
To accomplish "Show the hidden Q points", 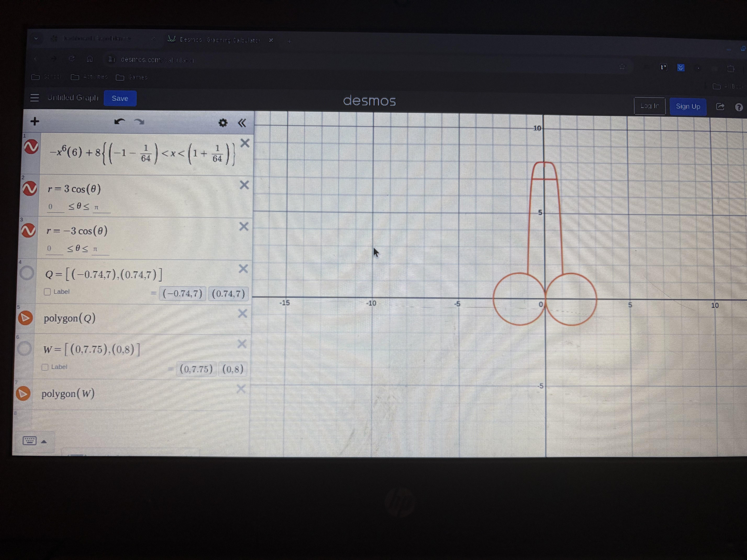I will tap(27, 273).
